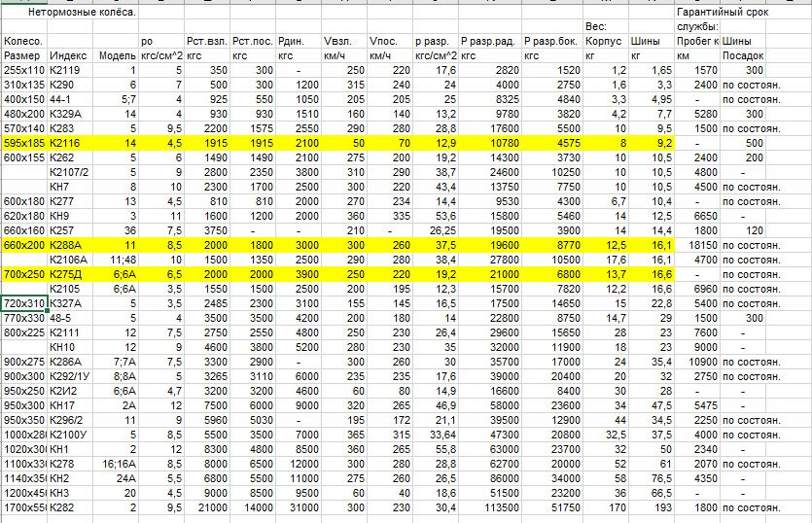Click the 'Индекс' column header cell
This screenshot has height=523, width=812.
click(67, 56)
